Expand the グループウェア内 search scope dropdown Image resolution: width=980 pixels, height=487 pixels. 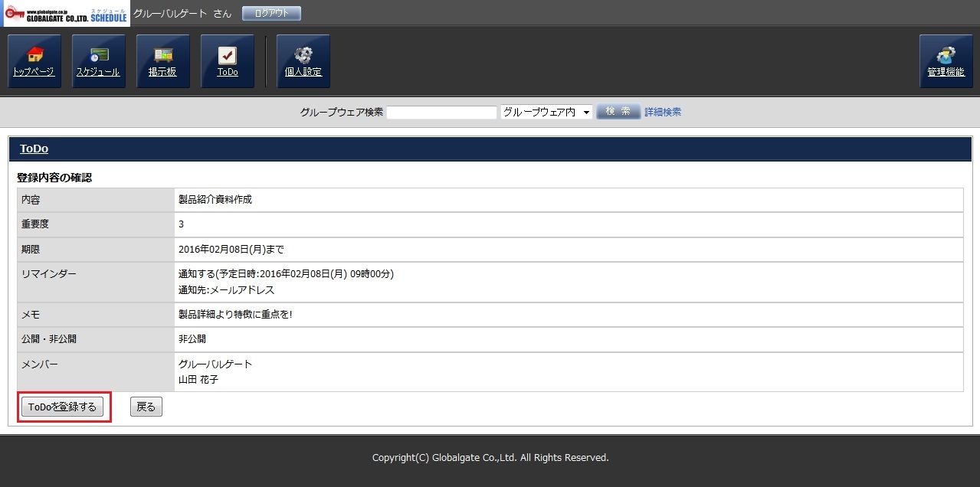[546, 112]
